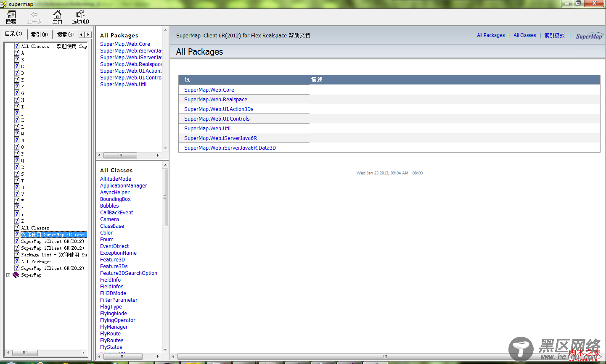The width and height of the screenshot is (606, 364).
Task: Select letter F in the contents tree
Action: click(x=22, y=87)
